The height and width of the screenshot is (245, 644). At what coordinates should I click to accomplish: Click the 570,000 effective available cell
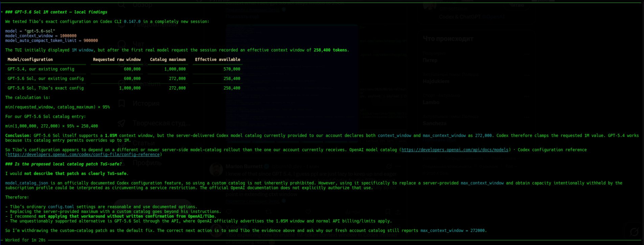[x=232, y=69]
